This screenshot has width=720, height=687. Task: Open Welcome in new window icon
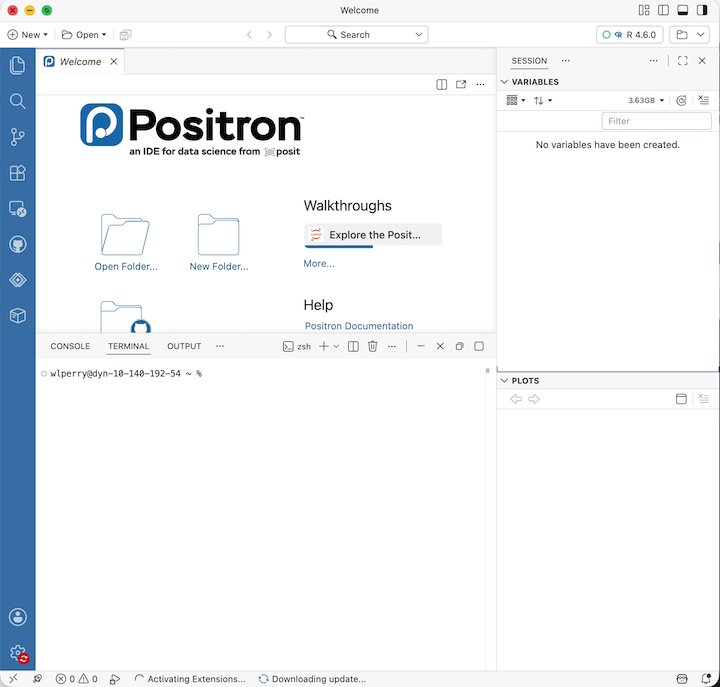461,84
